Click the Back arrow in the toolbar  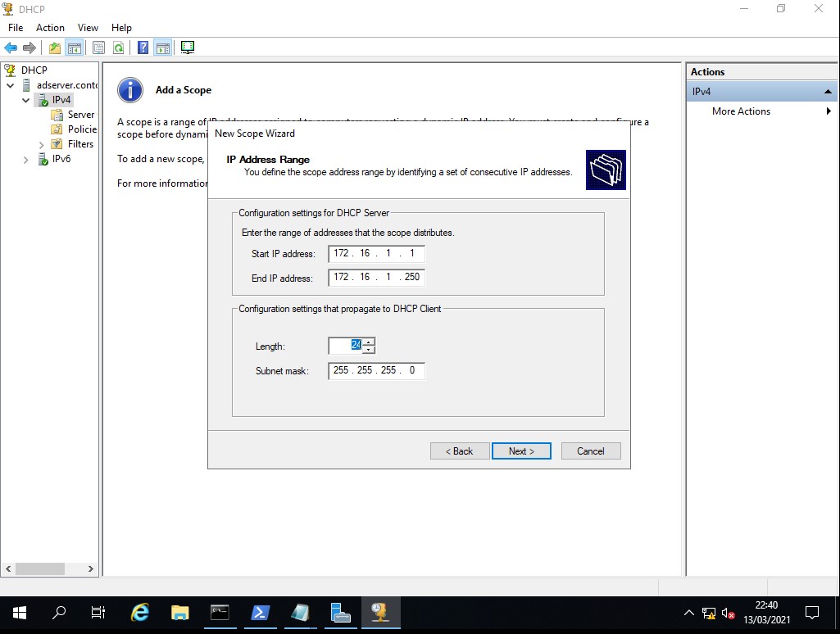point(11,48)
